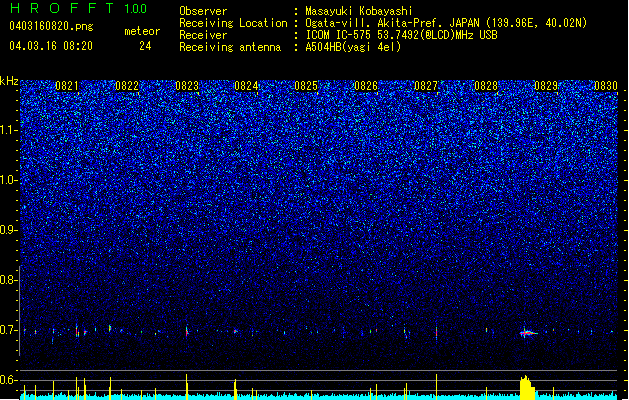
Task: Click the 0828 time marker
Action: coord(486,86)
